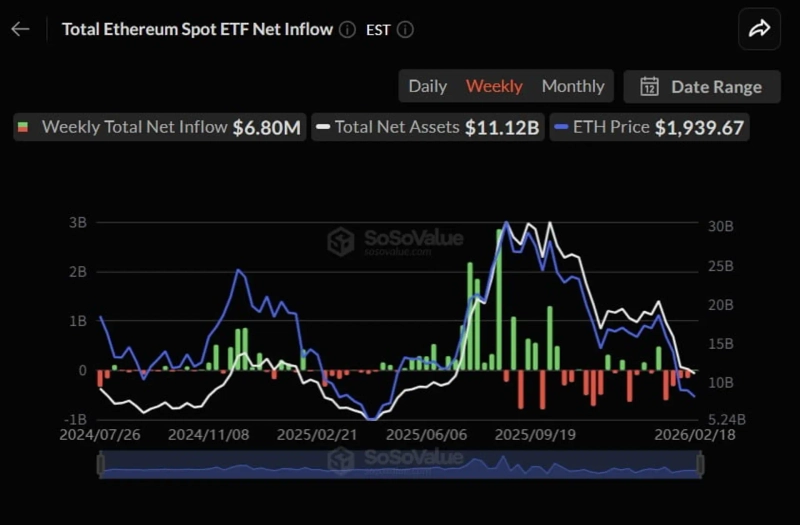Open the Date Range picker

click(701, 86)
